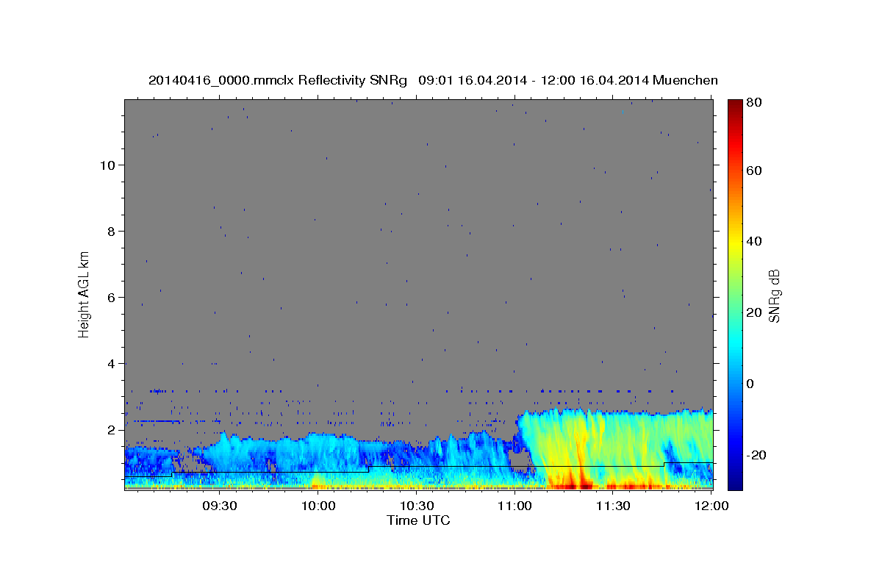Click the dark red top of the colorbar

pos(735,107)
